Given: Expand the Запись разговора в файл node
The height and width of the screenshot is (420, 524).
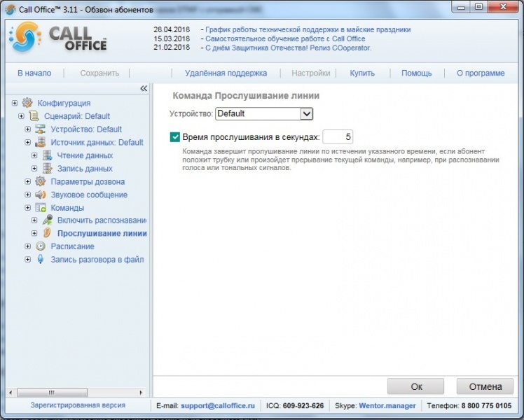Looking at the screenshot, I should 28,260.
